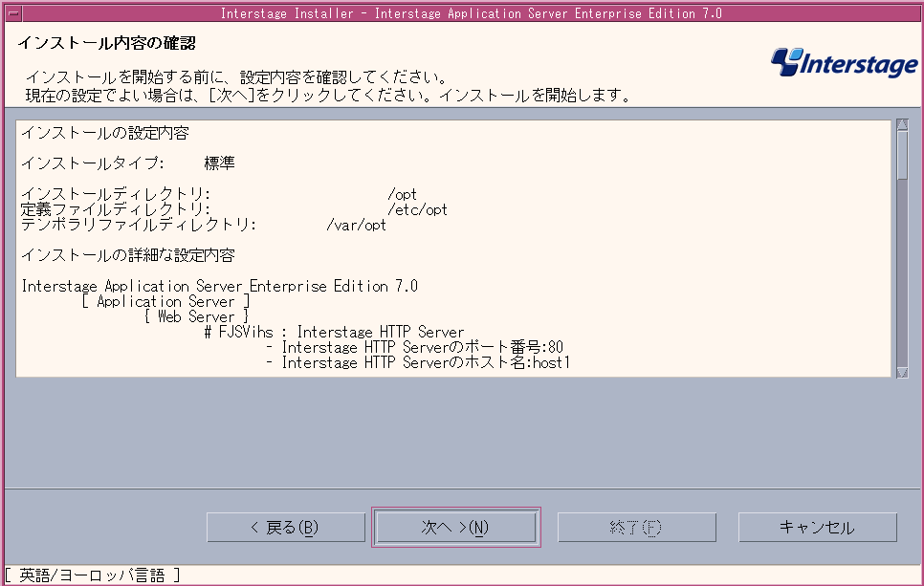Click the Interstage Application Server Enterprise Edition 7.0 line
924x586 pixels.
coord(219,286)
